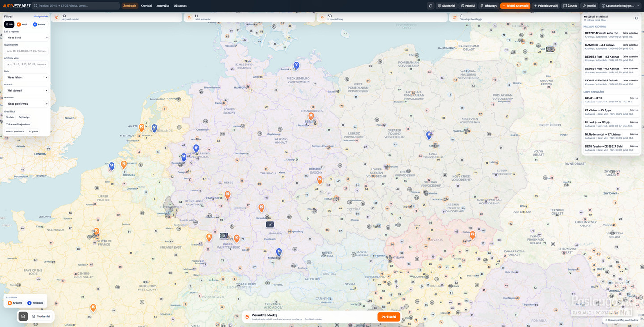Open the Įrankiai tools button
Screen dimensions: 644x327
coord(589,6)
